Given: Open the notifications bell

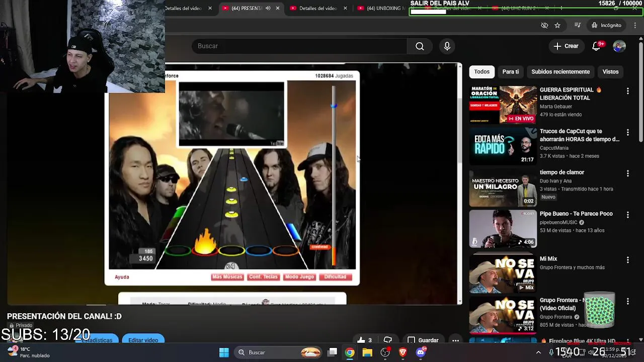Looking at the screenshot, I should 596,46.
